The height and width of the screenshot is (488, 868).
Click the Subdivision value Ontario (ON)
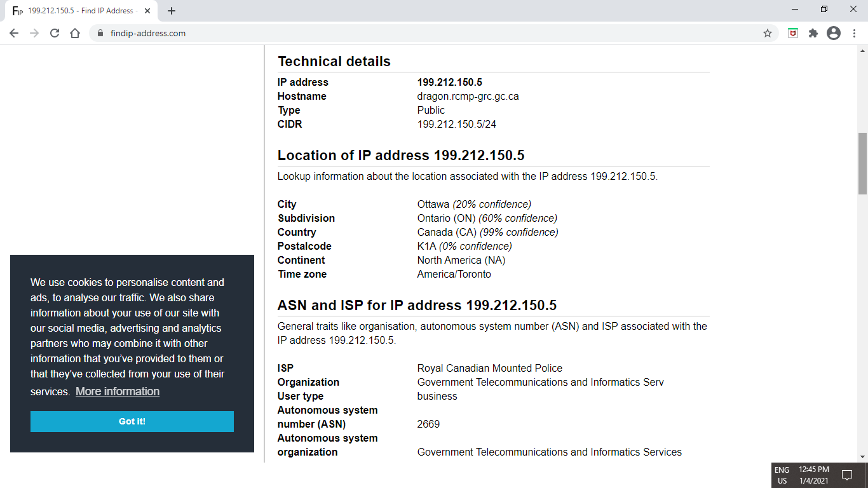446,219
